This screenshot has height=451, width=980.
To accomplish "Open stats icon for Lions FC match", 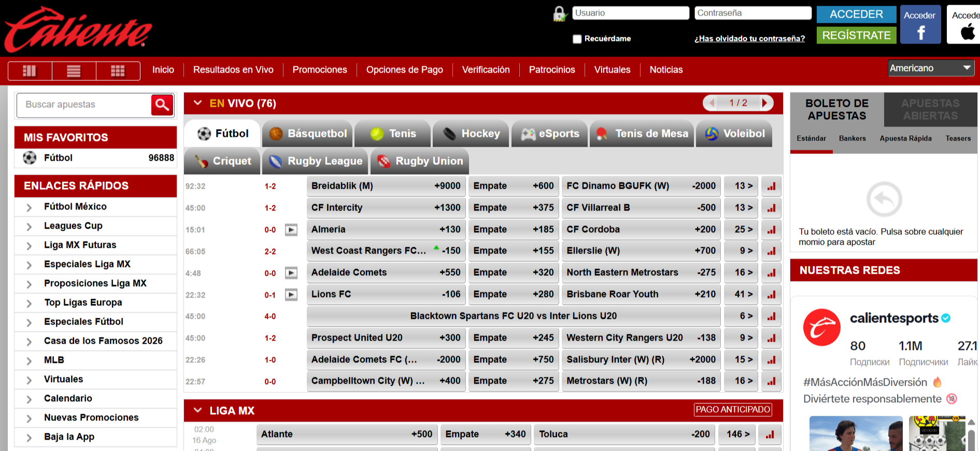I will 771,294.
